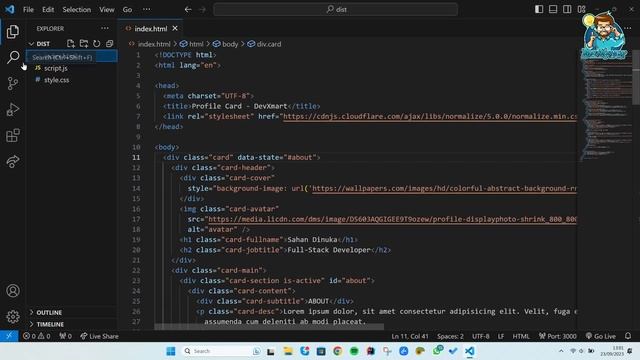Open the Live Share view icon
The height and width of the screenshot is (360, 640).
[13, 162]
